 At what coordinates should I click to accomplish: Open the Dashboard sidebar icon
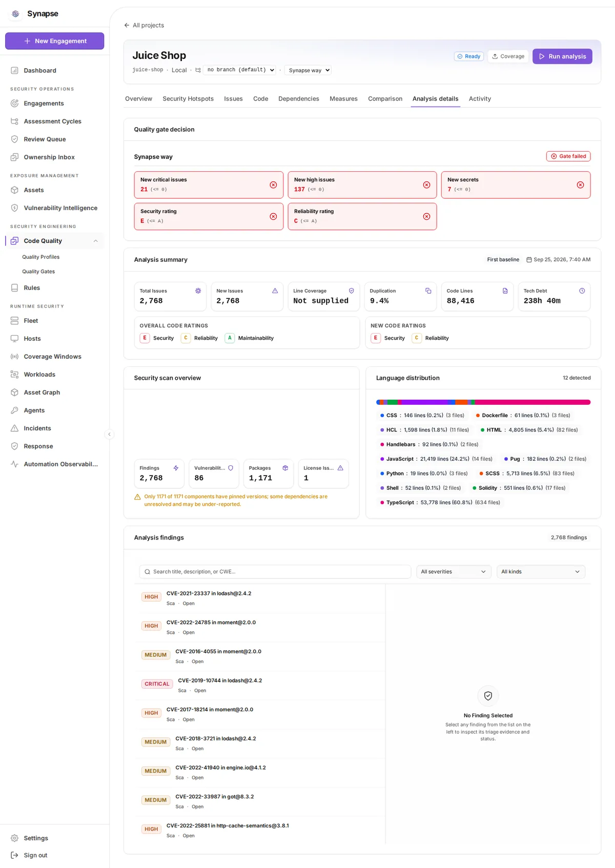14,71
